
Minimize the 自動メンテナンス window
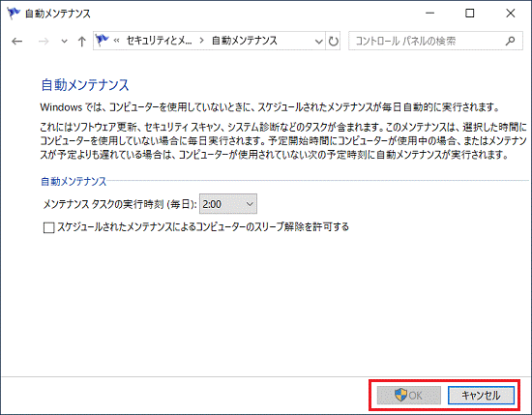(x=429, y=14)
